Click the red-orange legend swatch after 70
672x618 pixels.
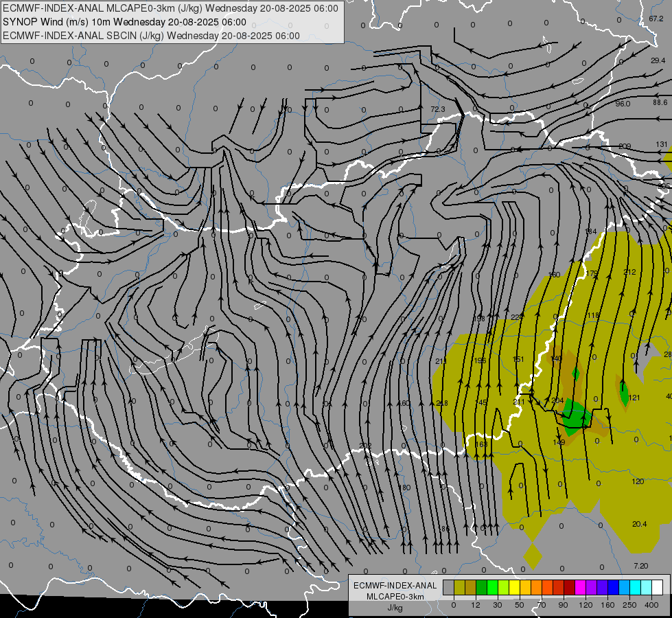[547, 588]
